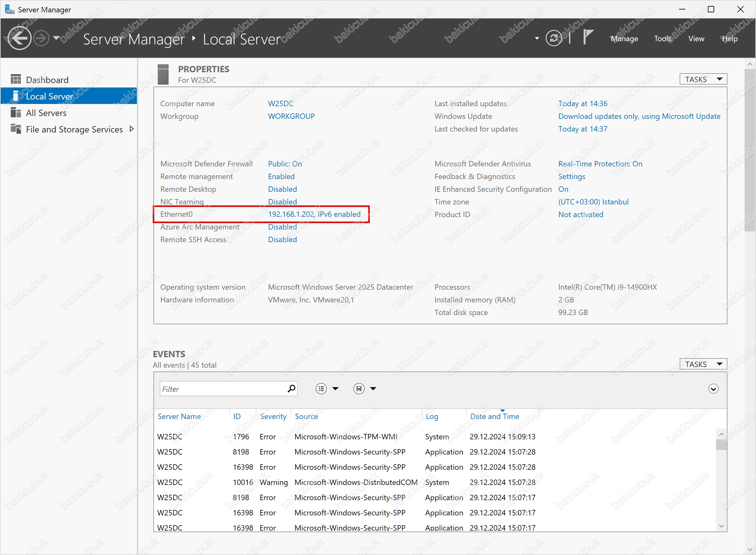Open the Tools menu

pos(663,39)
